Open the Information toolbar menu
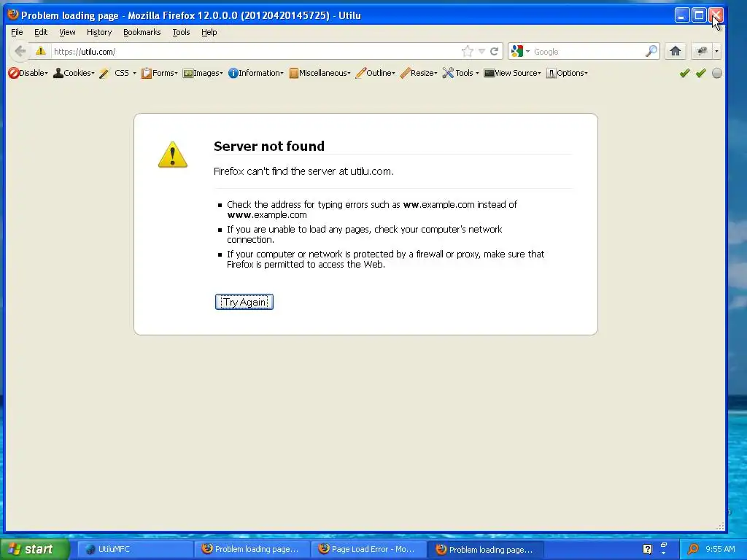Screen dimensions: 747x560 pos(256,73)
